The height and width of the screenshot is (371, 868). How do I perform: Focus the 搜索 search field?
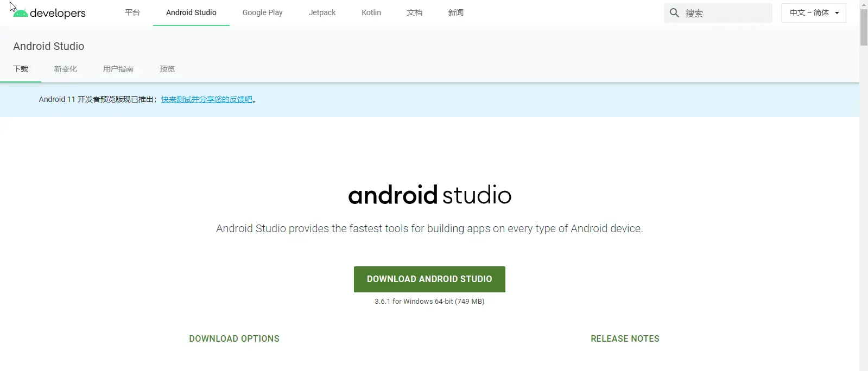click(x=718, y=13)
